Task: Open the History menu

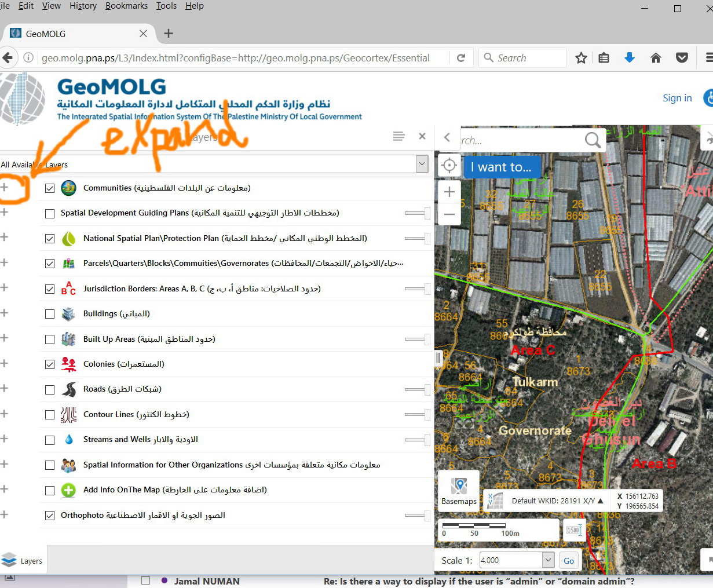Action: click(x=83, y=6)
